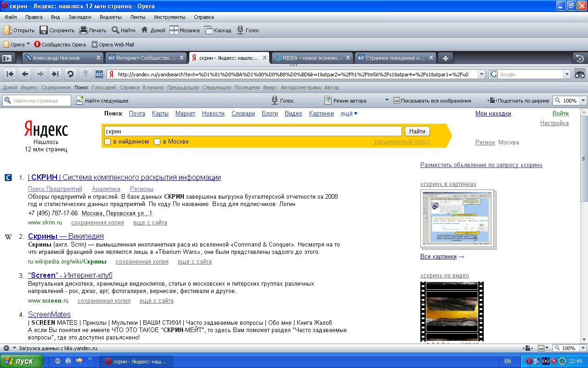588x368 pixels.
Task: Open the password wand key icon
Action: 85,74
